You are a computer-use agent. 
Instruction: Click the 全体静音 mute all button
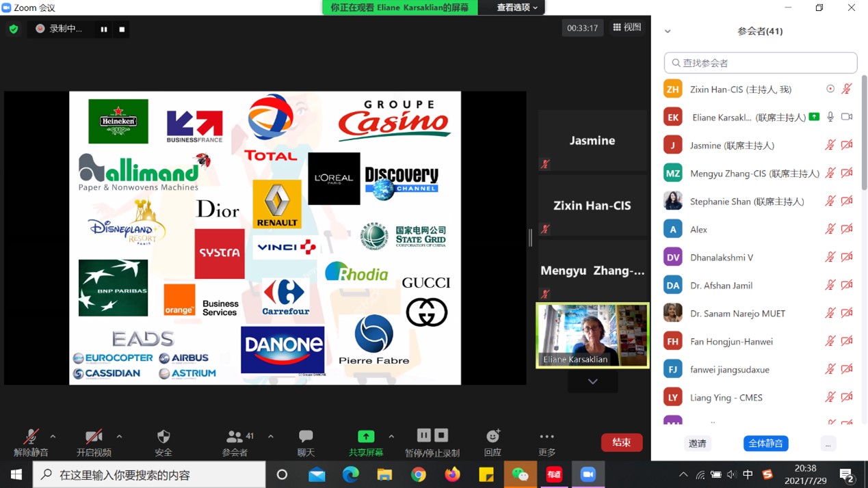click(x=765, y=444)
